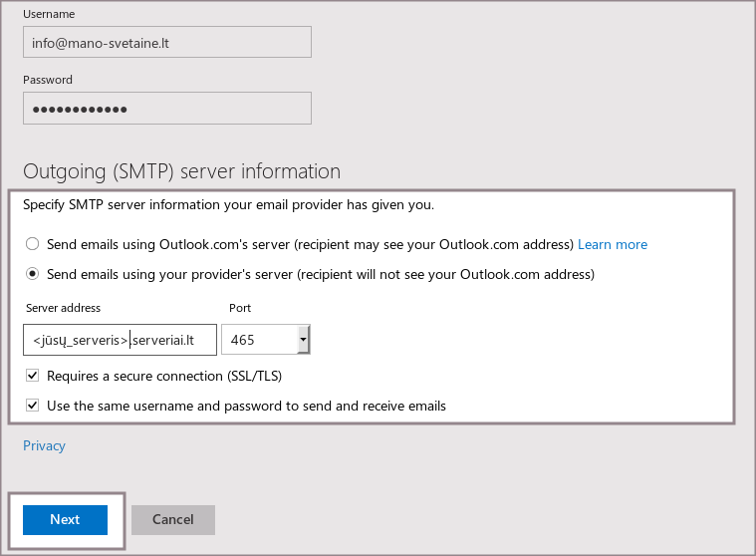Select the provider's server radio button

coord(33,274)
